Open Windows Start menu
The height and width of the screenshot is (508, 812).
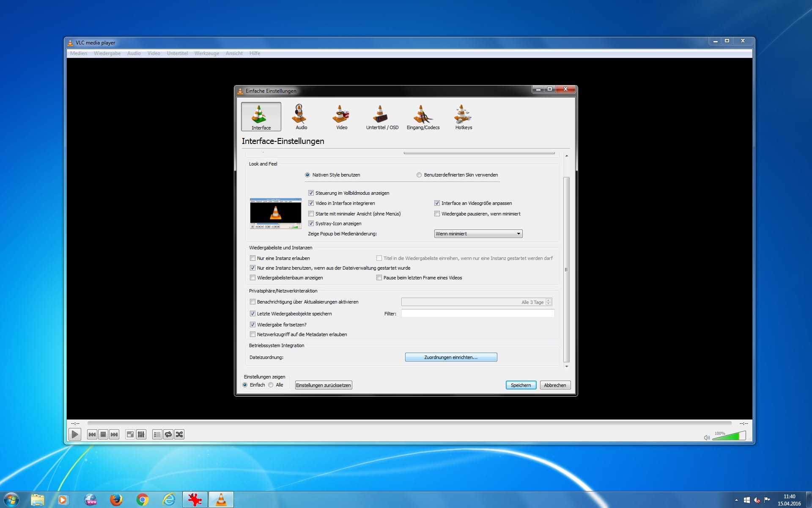(x=11, y=500)
